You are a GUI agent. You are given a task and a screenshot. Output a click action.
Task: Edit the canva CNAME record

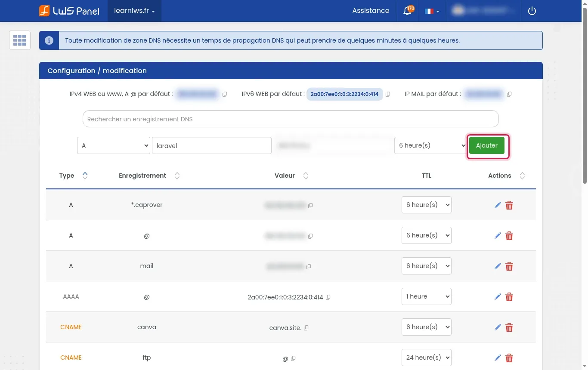pos(498,327)
